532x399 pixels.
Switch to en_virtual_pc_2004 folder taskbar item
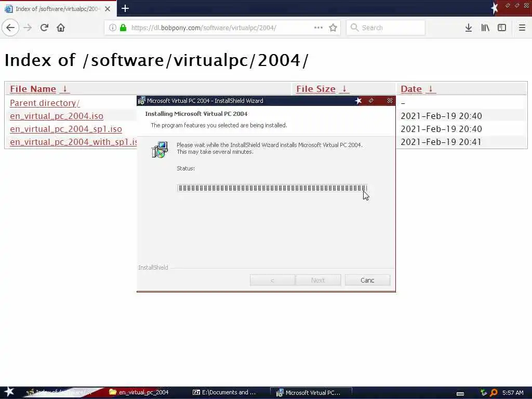(139, 392)
